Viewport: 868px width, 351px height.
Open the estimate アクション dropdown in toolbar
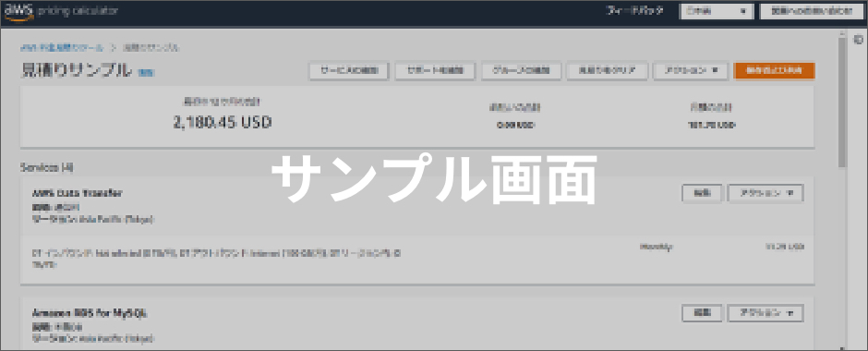coord(691,71)
